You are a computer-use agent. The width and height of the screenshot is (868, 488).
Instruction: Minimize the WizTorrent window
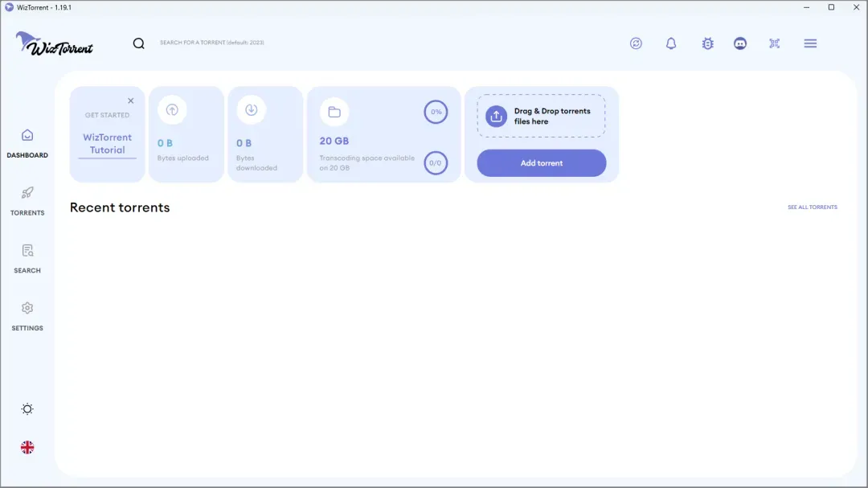tap(806, 7)
